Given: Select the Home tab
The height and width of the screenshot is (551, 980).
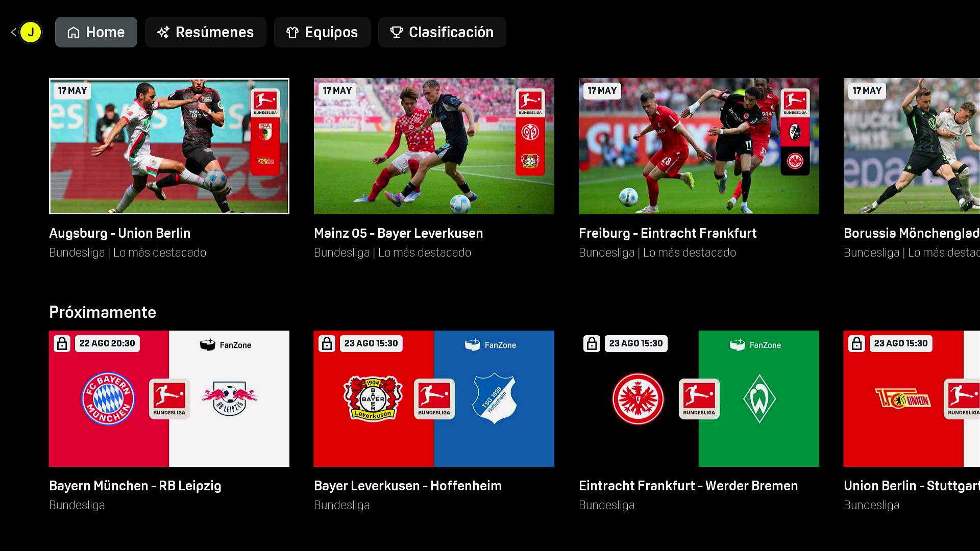Looking at the screenshot, I should tap(96, 32).
